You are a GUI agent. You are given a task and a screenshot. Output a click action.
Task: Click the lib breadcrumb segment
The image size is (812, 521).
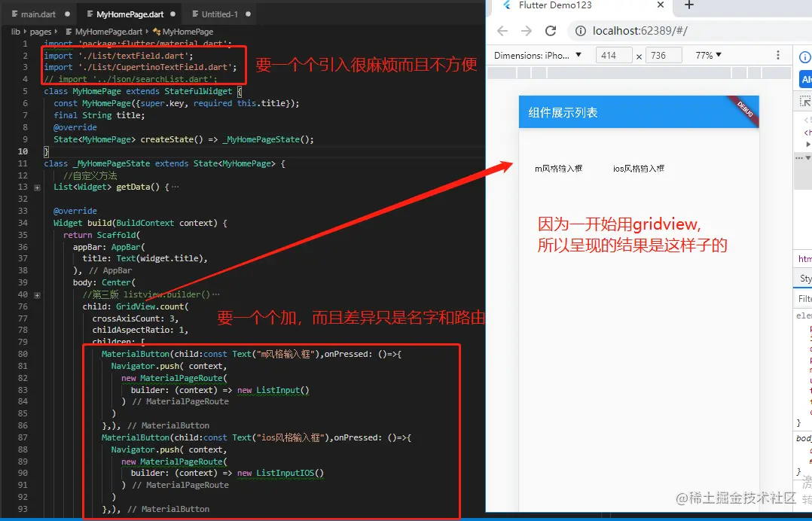tap(16, 32)
